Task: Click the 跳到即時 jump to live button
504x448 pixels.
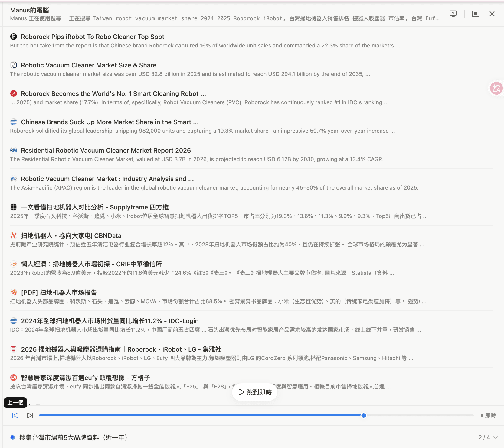Action: 255,392
